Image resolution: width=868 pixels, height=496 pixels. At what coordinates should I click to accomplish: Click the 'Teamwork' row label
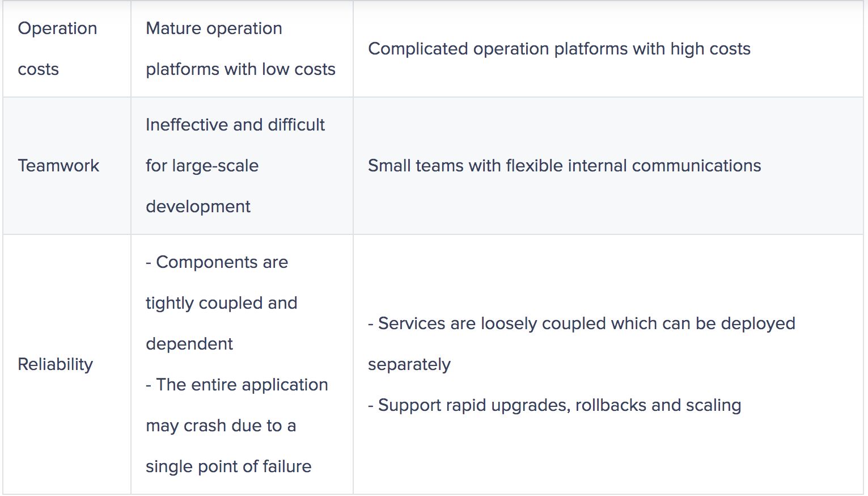(58, 166)
